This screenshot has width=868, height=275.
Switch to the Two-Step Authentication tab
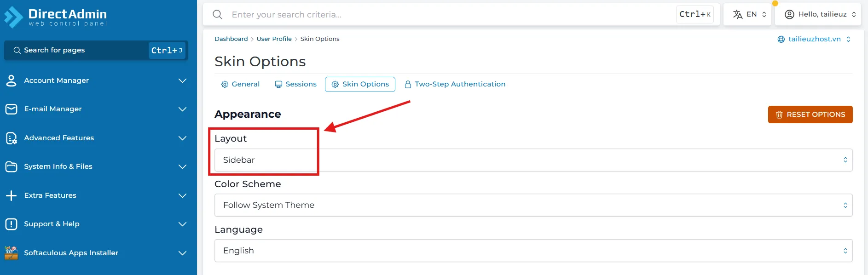[x=455, y=84]
